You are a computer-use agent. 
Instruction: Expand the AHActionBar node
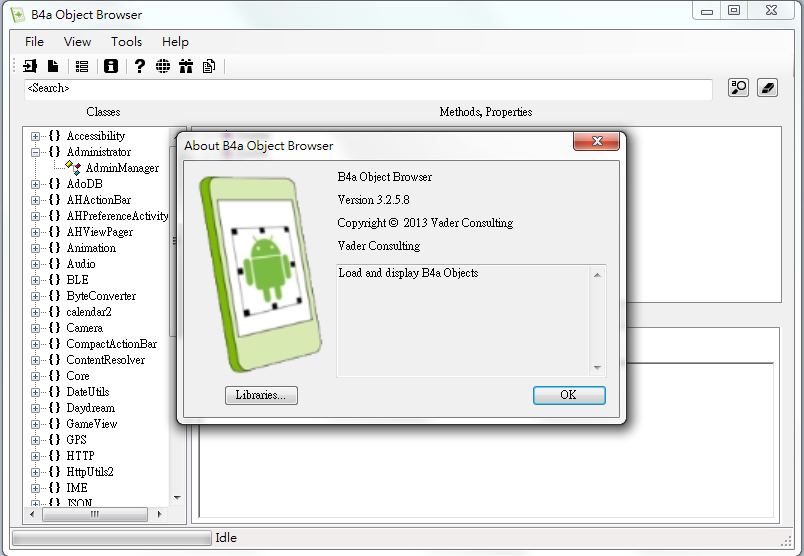click(35, 200)
